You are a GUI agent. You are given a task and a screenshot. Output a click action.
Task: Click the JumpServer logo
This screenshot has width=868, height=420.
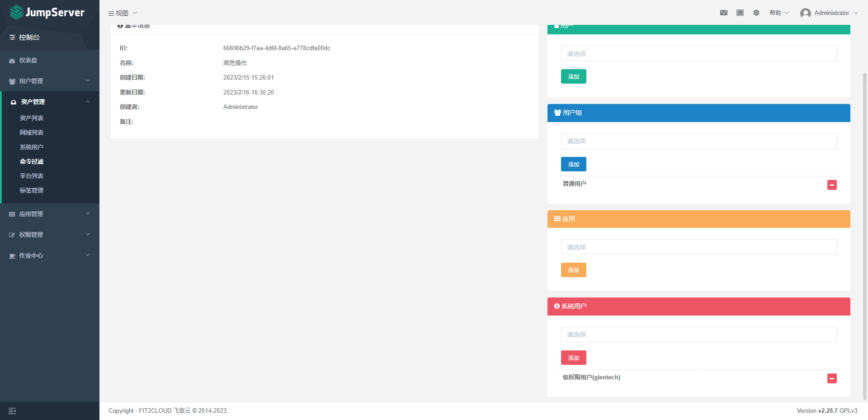coord(47,12)
